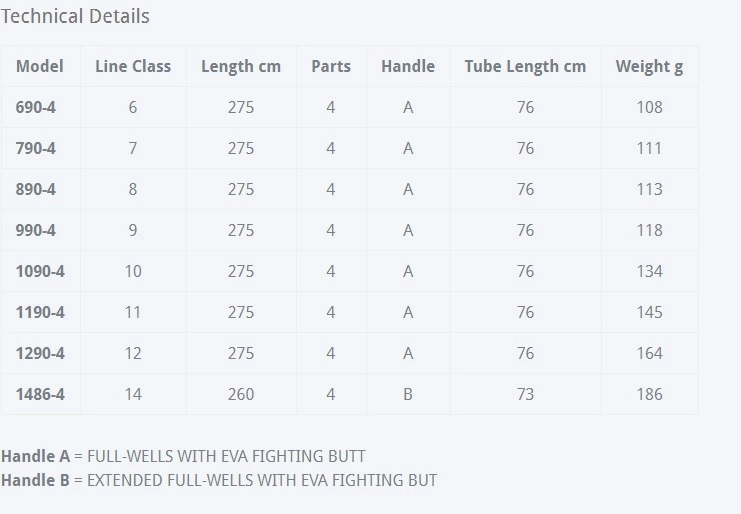Select the 1090-4 model entry

[x=40, y=271]
